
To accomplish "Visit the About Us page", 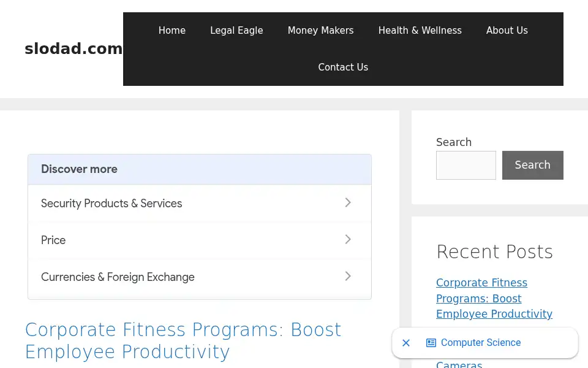I will pos(507,31).
